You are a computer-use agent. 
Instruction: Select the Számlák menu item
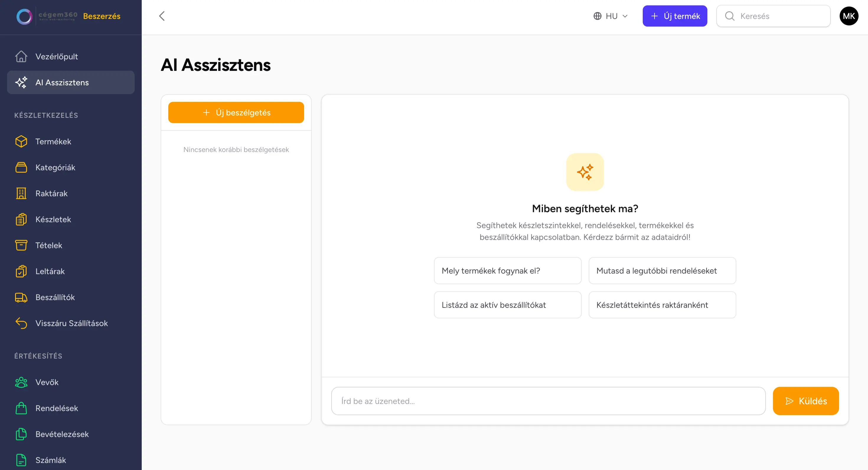tap(50, 460)
